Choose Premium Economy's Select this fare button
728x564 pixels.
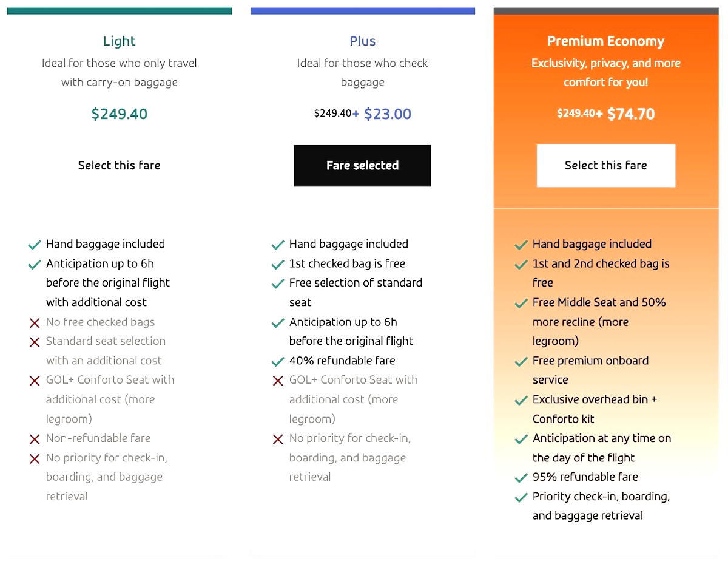click(x=606, y=165)
